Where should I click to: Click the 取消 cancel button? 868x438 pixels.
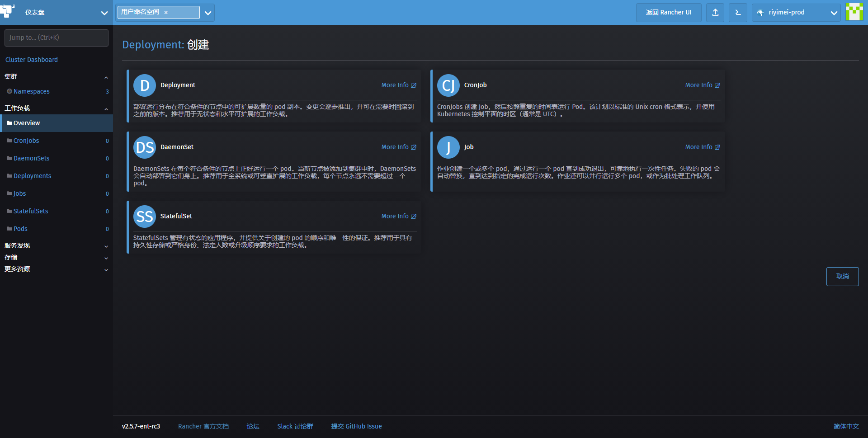coord(842,277)
